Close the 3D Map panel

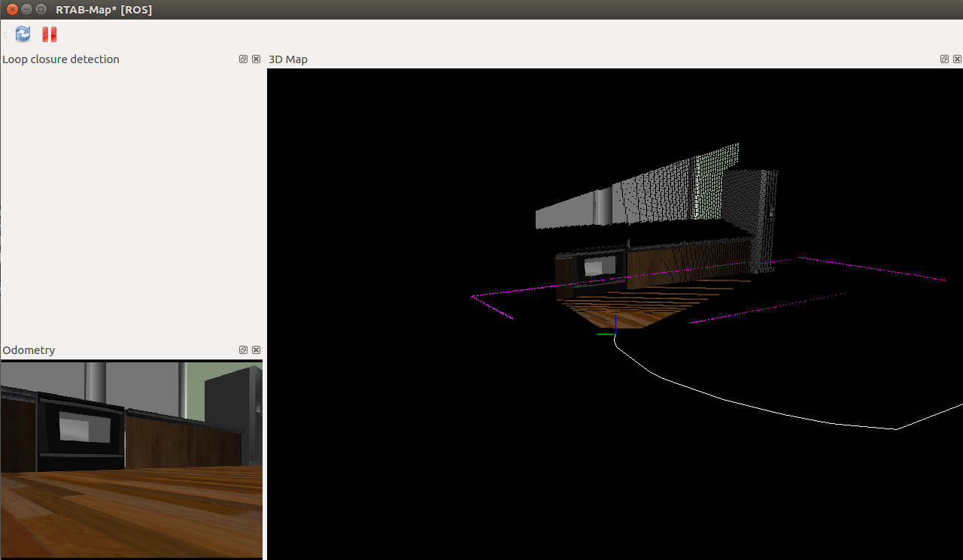click(957, 59)
